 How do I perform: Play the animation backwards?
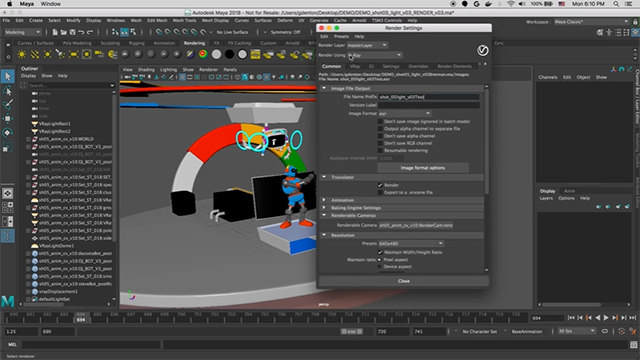598,318
